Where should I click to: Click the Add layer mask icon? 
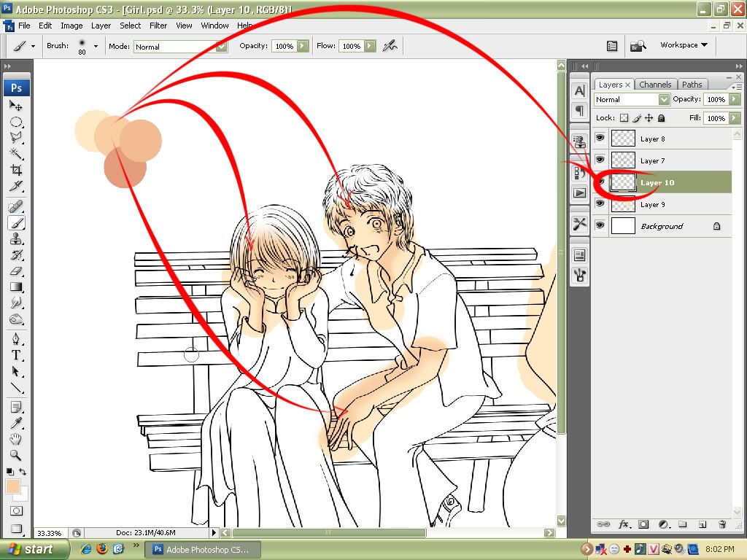[x=643, y=524]
